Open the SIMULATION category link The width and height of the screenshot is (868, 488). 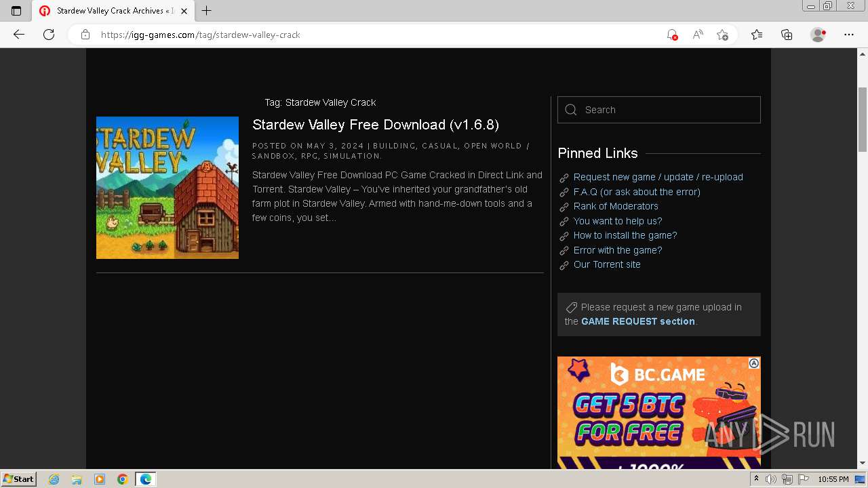pos(352,156)
